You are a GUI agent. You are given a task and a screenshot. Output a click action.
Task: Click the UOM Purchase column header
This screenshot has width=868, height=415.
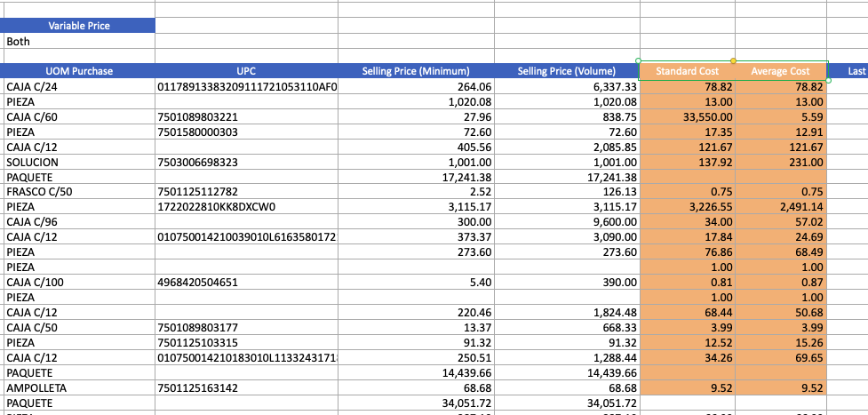tap(78, 71)
